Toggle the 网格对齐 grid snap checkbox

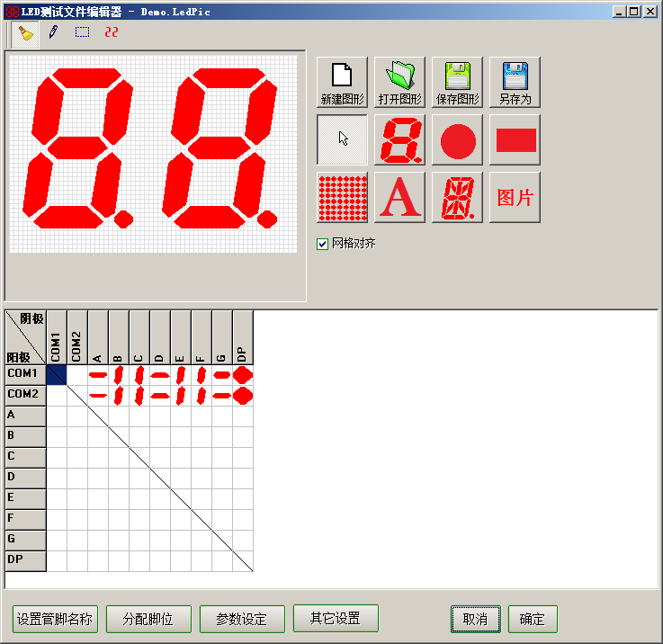tap(322, 244)
